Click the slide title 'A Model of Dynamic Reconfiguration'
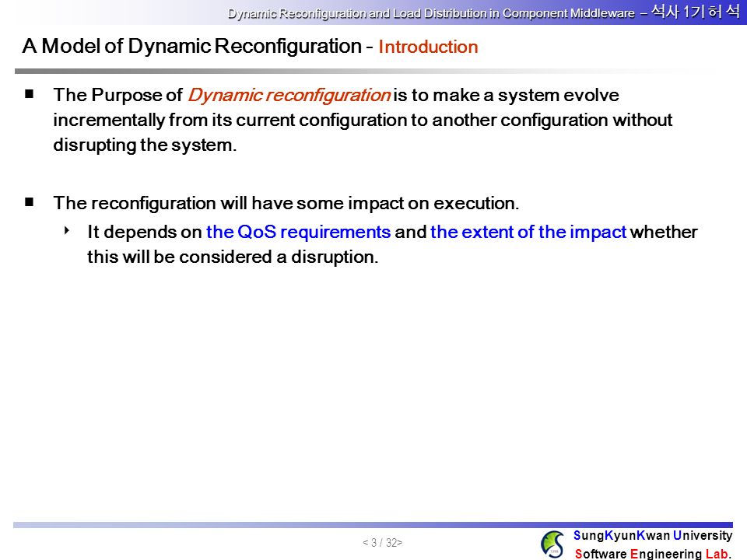 pos(192,46)
